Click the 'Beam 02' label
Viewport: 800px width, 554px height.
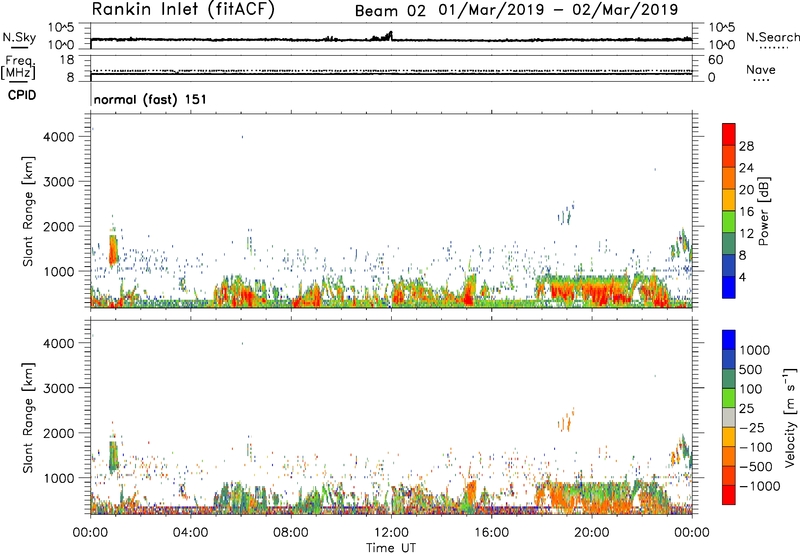(x=390, y=11)
